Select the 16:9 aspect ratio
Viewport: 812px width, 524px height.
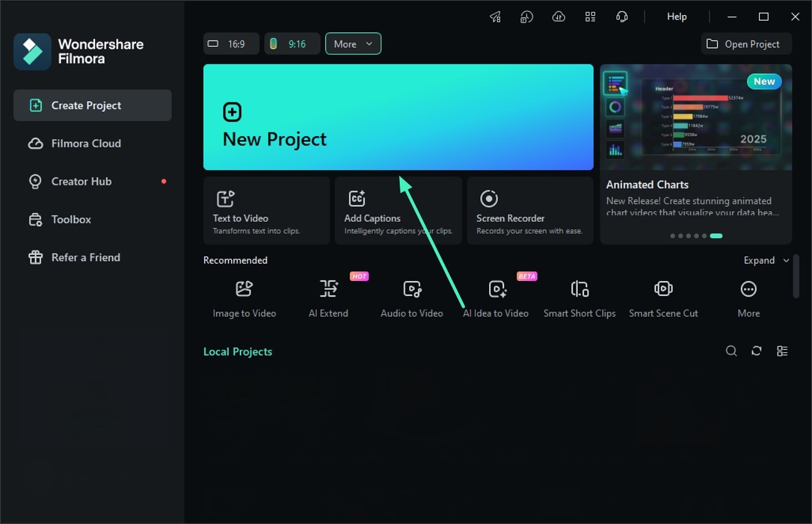(x=231, y=44)
